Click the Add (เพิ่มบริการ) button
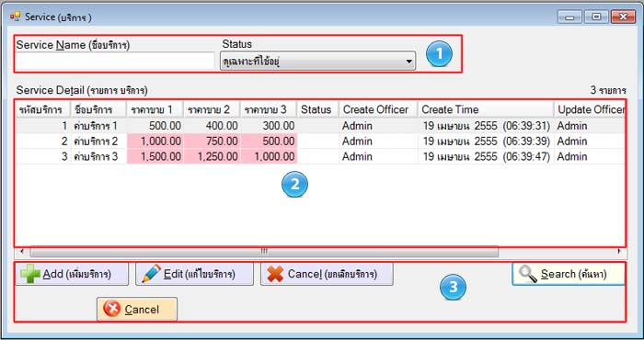The image size is (644, 340). [72, 274]
